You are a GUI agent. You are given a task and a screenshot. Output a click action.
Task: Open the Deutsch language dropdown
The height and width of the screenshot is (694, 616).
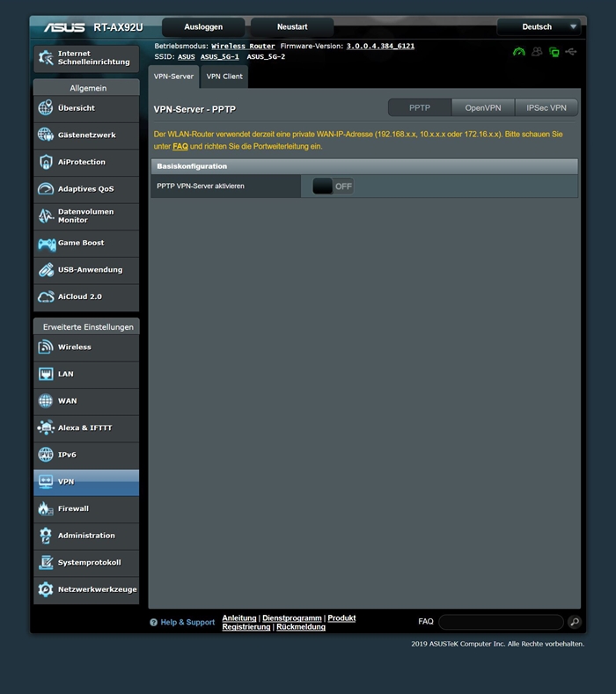(539, 27)
